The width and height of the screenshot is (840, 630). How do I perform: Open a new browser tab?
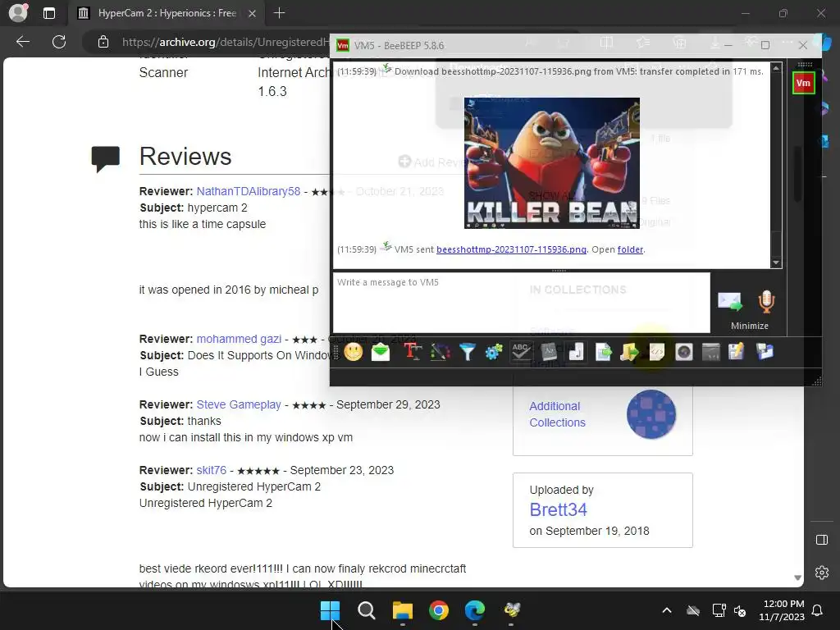279,13
